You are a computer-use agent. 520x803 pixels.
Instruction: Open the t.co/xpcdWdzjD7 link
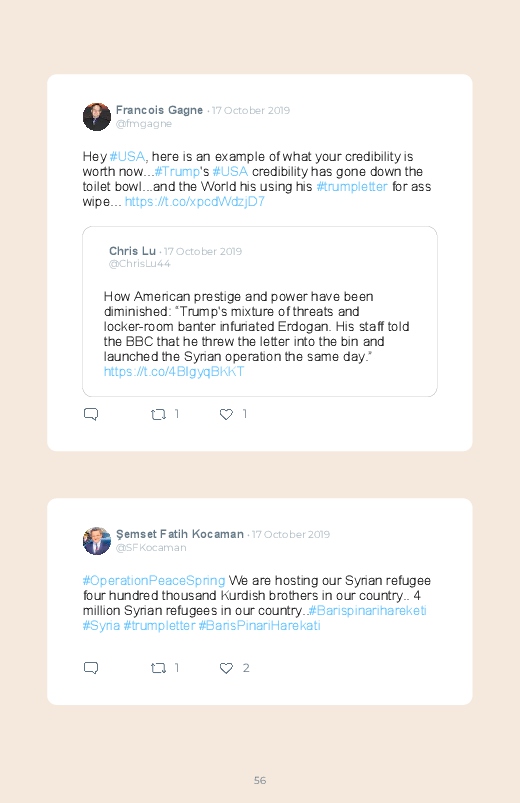(x=195, y=202)
